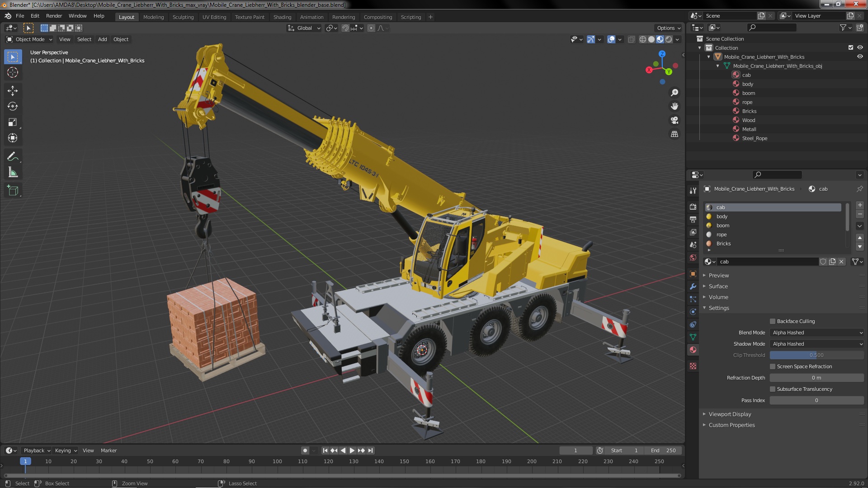
Task: Switch to rendered shading mode
Action: 669,39
